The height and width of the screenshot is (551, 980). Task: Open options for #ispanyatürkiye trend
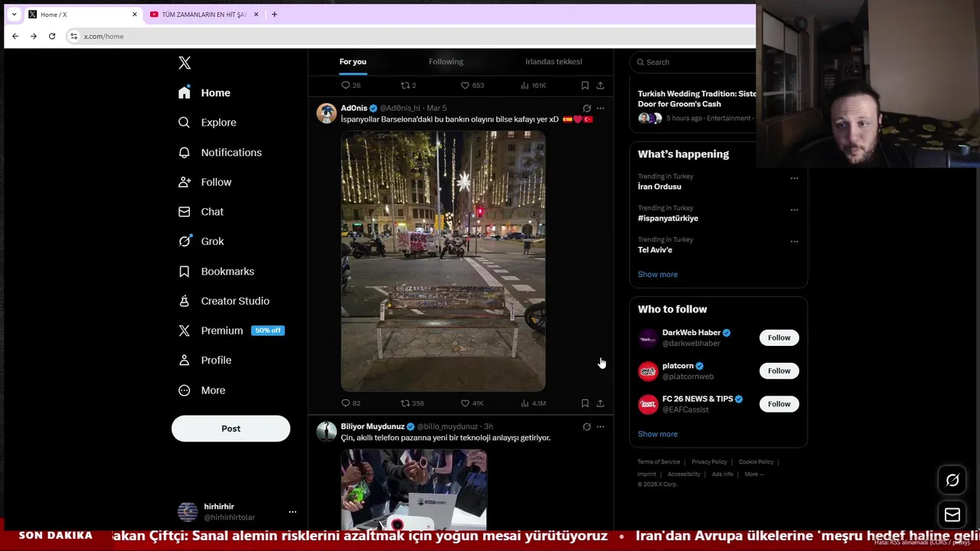(794, 210)
